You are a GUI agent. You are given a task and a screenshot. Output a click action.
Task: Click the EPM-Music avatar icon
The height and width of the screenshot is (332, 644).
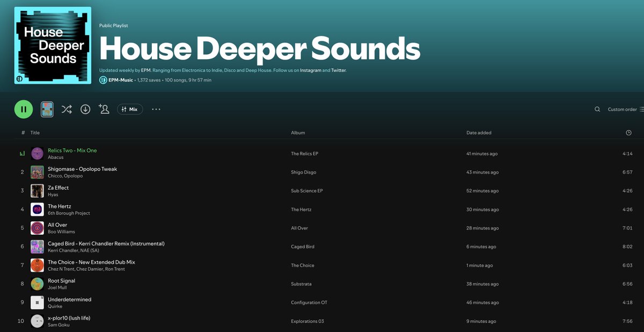point(103,80)
